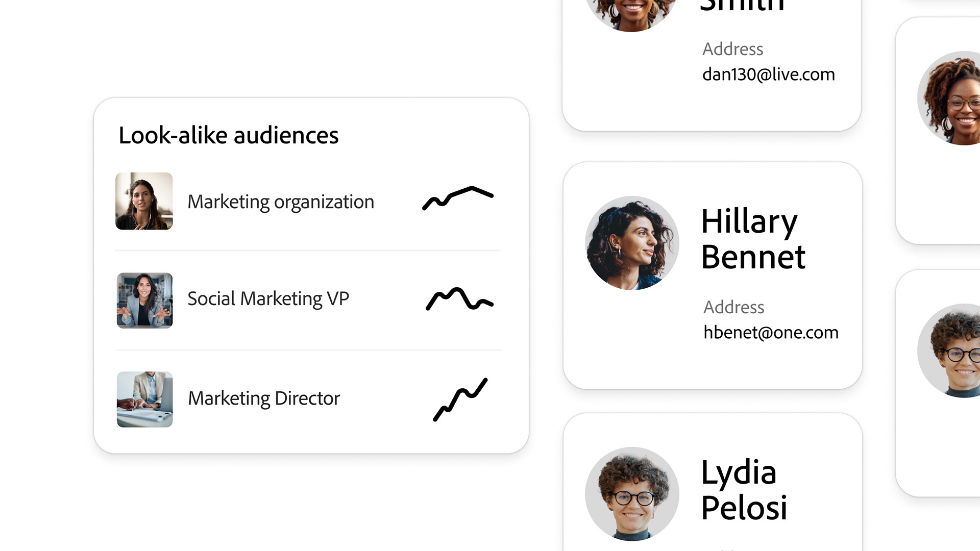Screen dimensions: 980x551
Task: Click the email hbenet@one.com
Action: pyautogui.click(x=771, y=333)
